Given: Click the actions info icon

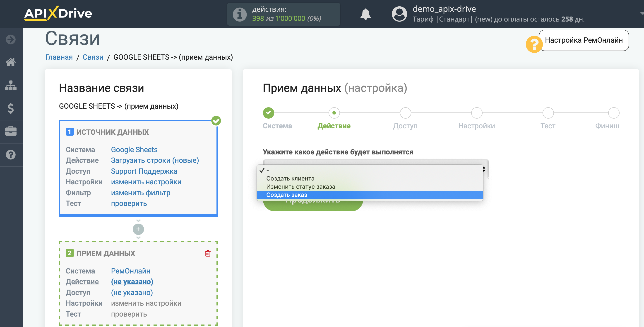Looking at the screenshot, I should (240, 14).
